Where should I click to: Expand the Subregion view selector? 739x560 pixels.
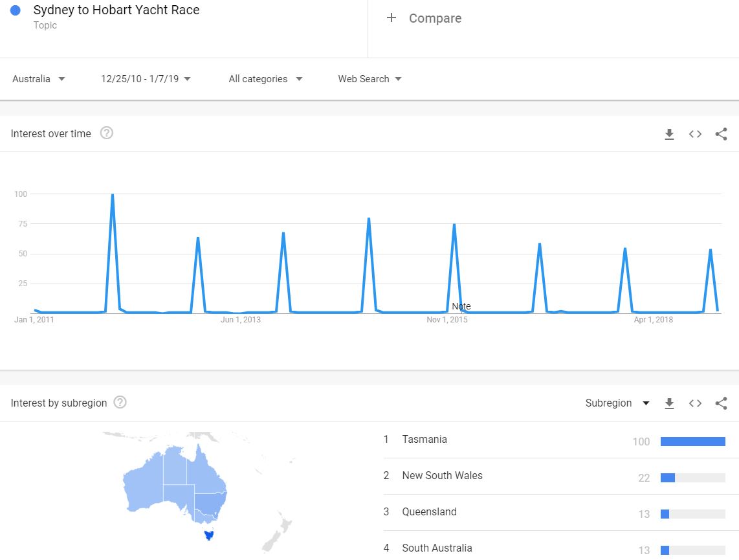pos(617,403)
